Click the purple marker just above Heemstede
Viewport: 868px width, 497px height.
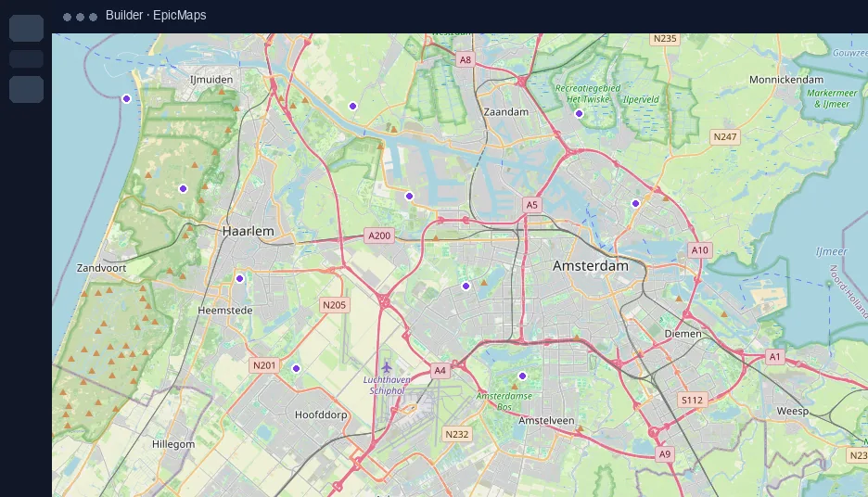[239, 278]
